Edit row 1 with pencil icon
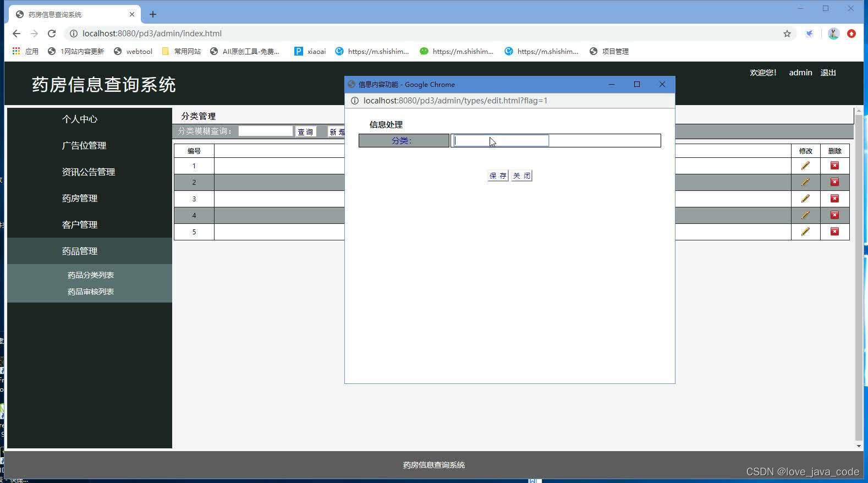Screen dimensions: 868x483 (x=805, y=166)
